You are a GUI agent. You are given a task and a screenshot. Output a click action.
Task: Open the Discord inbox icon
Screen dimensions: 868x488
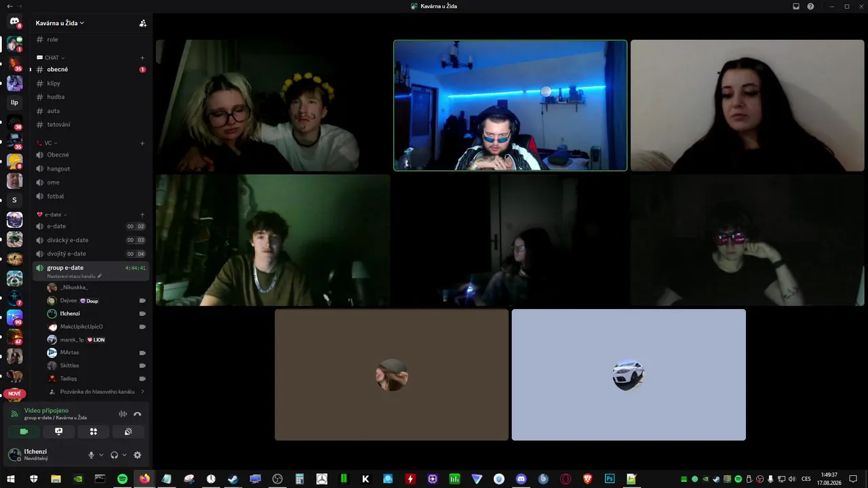click(796, 6)
